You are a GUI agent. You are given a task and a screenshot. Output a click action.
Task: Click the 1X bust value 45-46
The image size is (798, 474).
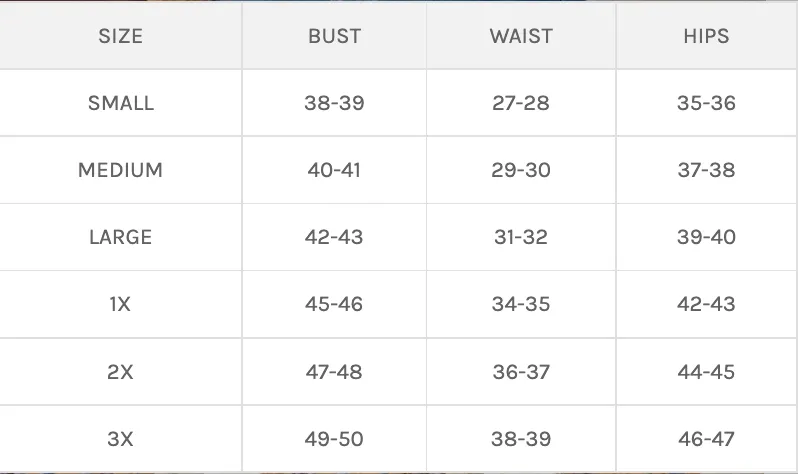coord(334,304)
